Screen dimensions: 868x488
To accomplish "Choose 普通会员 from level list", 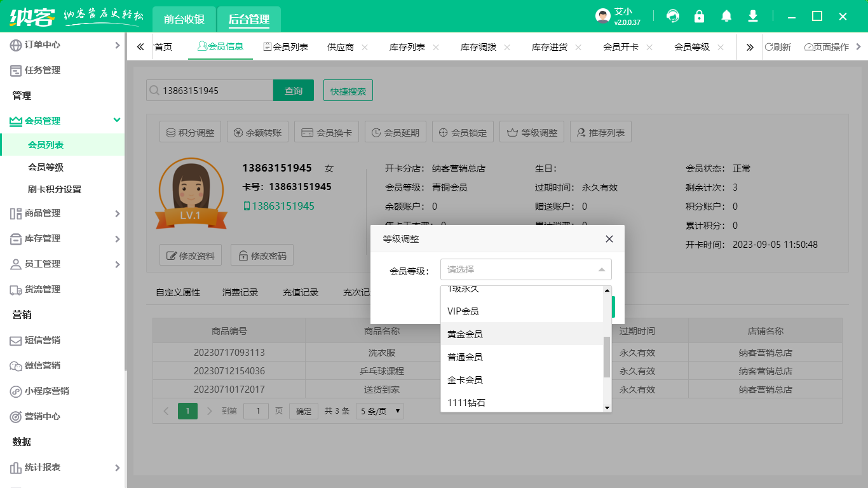I will coord(522,356).
